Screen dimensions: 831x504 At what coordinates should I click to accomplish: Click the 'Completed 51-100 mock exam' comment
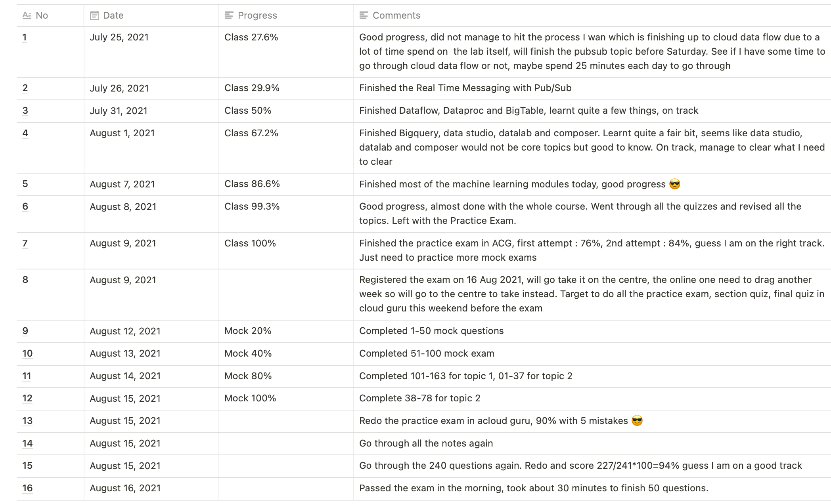[427, 353]
